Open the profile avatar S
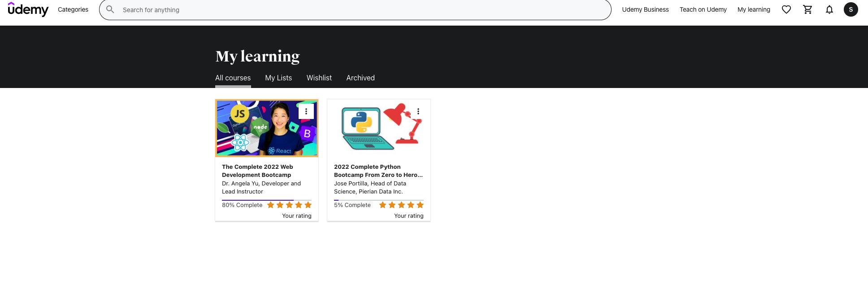 tap(851, 9)
